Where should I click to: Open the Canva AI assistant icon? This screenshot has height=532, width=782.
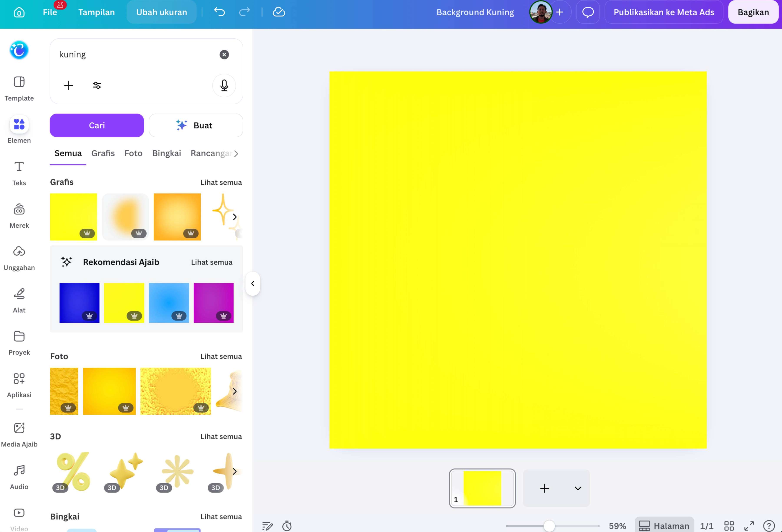click(19, 50)
